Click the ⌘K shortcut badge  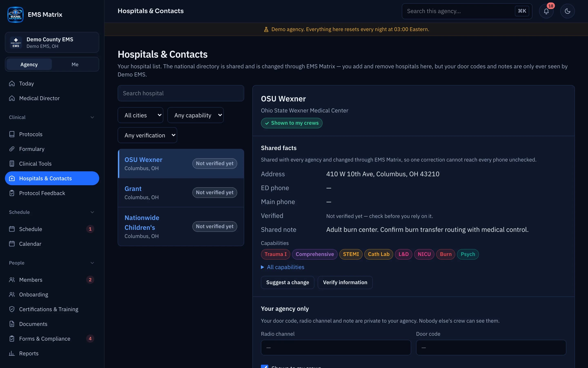522,11
